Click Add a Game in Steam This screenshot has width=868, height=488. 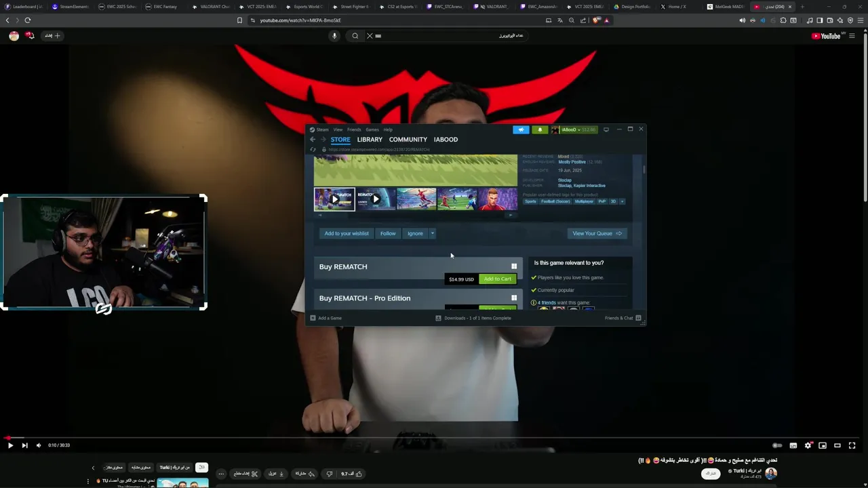(x=326, y=318)
